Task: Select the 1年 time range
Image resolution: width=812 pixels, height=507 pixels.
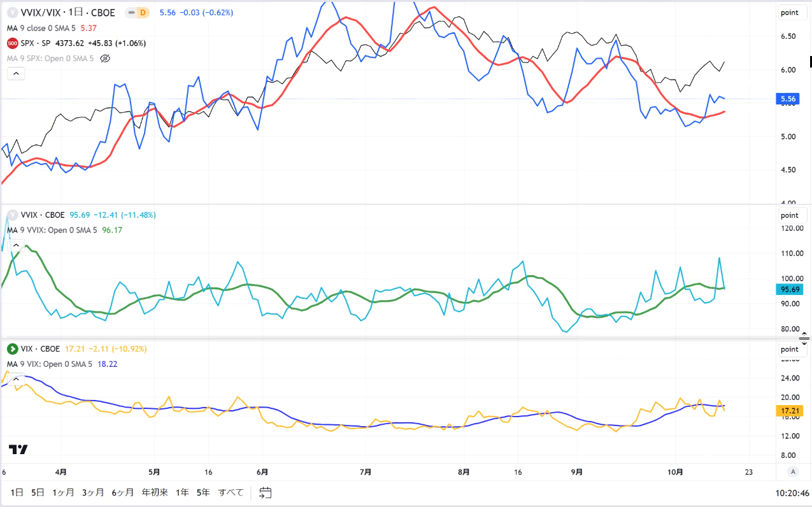Action: [x=182, y=492]
